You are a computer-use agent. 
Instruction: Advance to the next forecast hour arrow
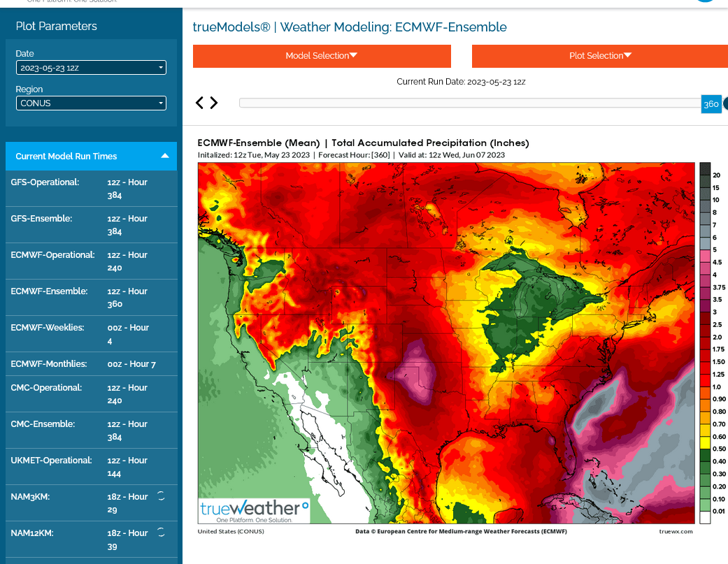point(213,103)
